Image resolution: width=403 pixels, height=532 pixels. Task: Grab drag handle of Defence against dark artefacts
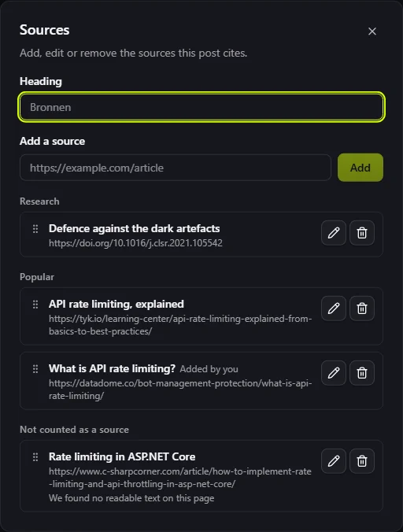click(x=35, y=229)
